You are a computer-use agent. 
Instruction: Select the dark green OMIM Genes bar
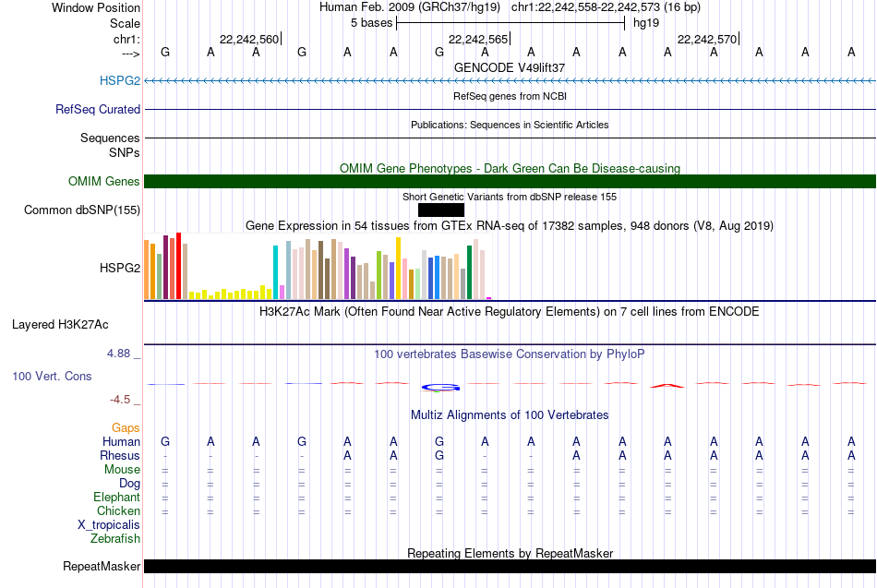pyautogui.click(x=510, y=181)
